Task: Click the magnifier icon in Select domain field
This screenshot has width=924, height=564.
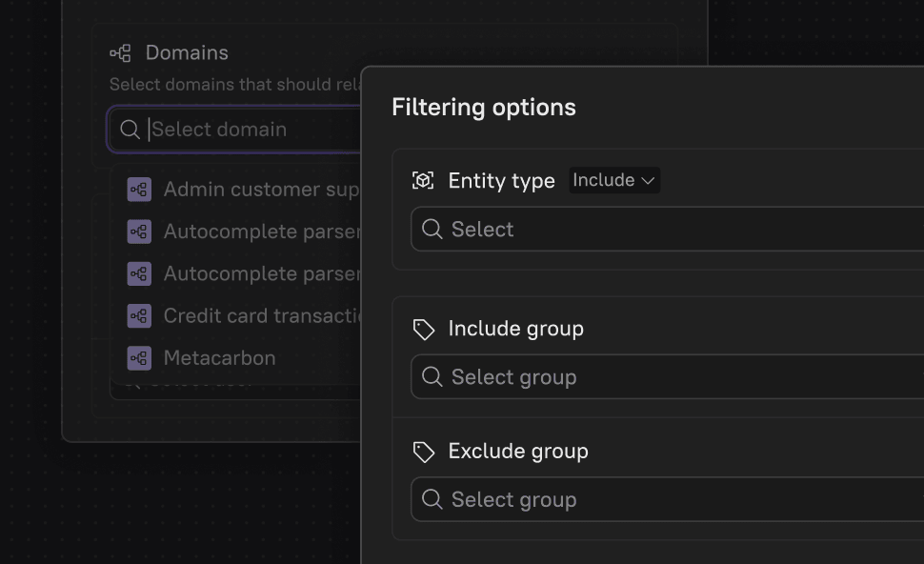Action: point(129,129)
